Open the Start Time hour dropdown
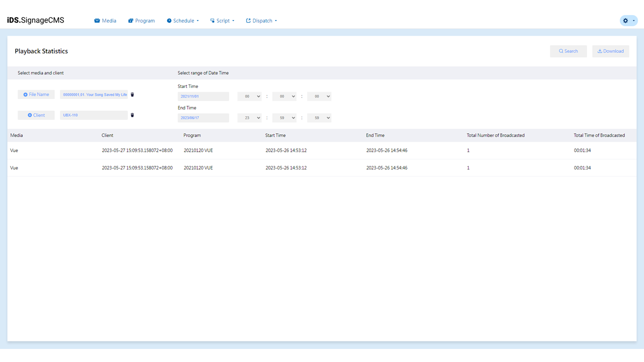This screenshot has width=644, height=362. (x=250, y=97)
